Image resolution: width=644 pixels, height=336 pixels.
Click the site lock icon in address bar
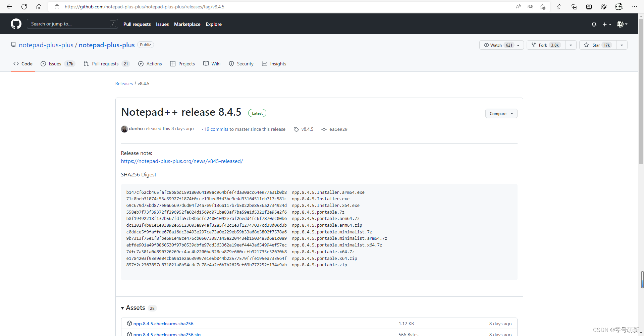click(57, 7)
